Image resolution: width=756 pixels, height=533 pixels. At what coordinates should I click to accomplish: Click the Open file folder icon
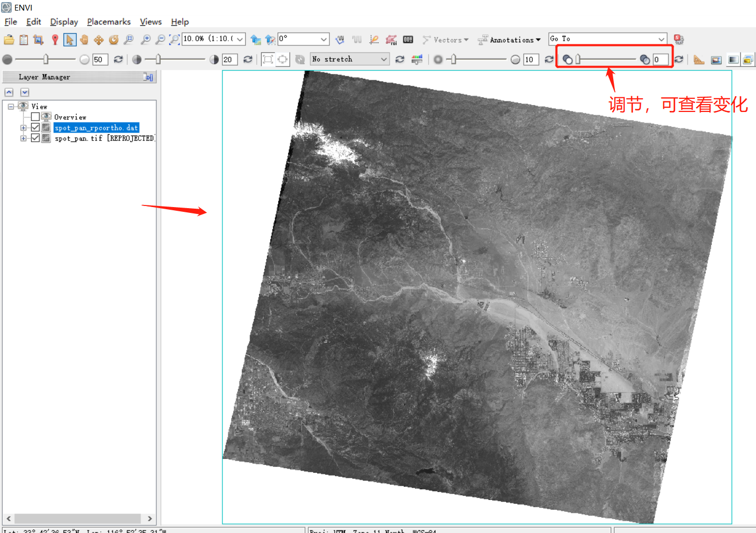pos(9,40)
